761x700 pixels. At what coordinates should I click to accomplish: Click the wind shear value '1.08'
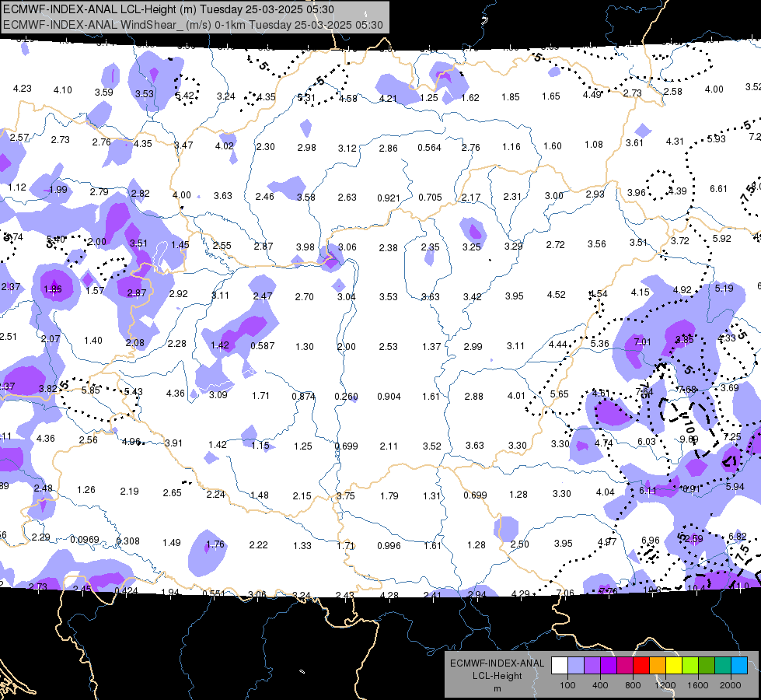(x=594, y=144)
